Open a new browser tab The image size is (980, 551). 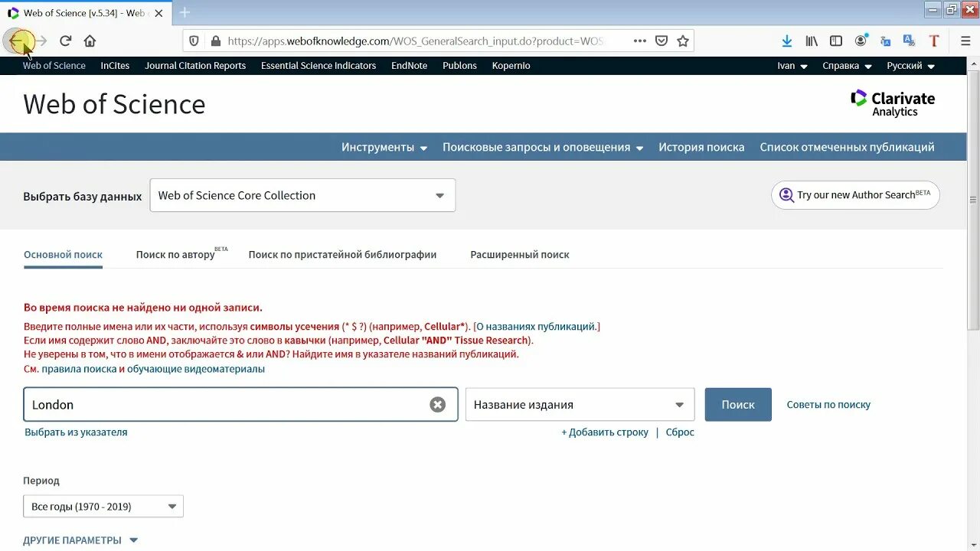pyautogui.click(x=185, y=12)
